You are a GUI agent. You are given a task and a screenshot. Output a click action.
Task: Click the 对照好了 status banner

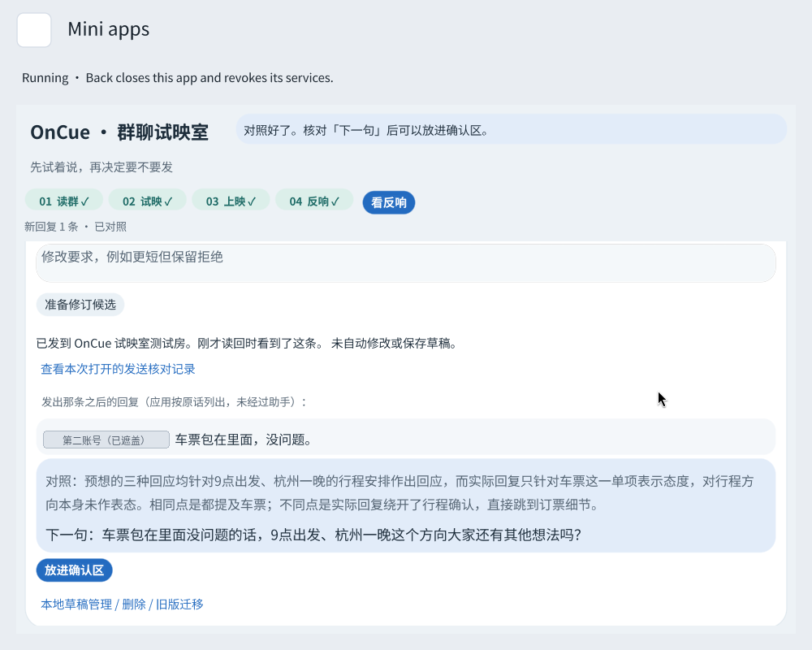[512, 129]
